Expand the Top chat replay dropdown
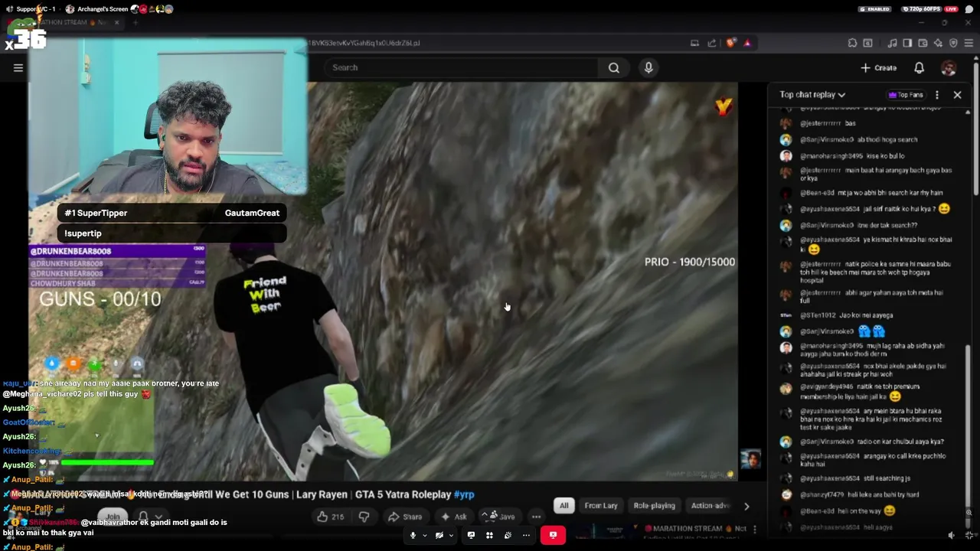 click(x=812, y=95)
